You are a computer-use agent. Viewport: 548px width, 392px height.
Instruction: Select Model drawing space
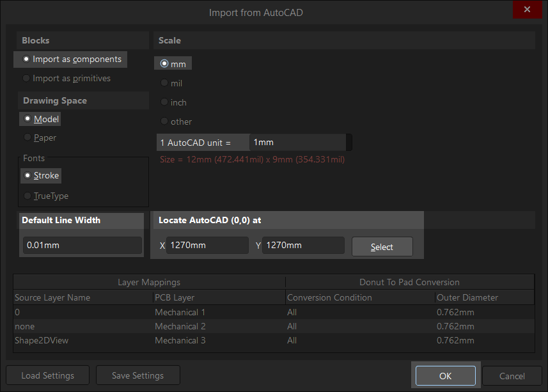[41, 119]
